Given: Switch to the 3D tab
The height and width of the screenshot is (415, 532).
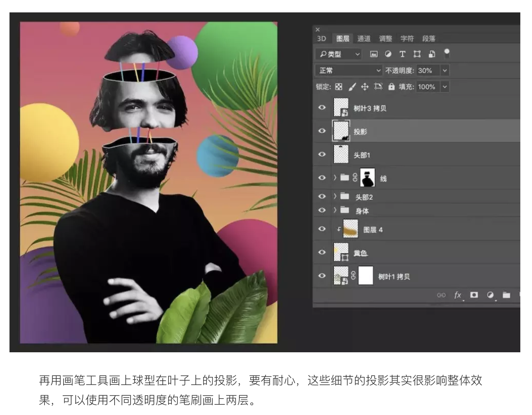Looking at the screenshot, I should click(x=321, y=39).
